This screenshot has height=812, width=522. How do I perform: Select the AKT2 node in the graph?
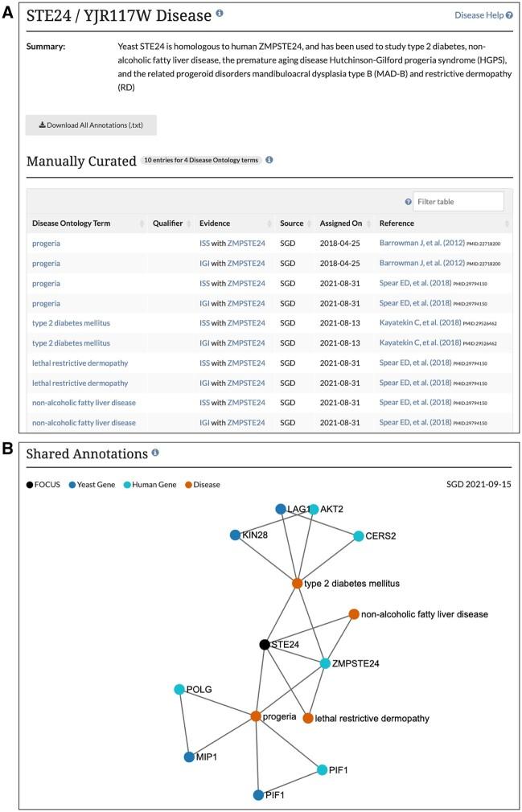pyautogui.click(x=312, y=510)
